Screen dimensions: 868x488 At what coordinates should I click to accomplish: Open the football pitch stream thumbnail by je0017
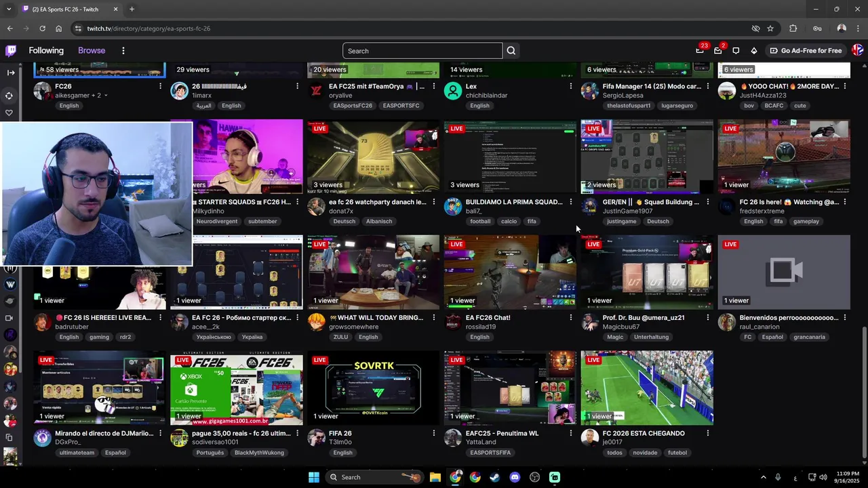(647, 388)
